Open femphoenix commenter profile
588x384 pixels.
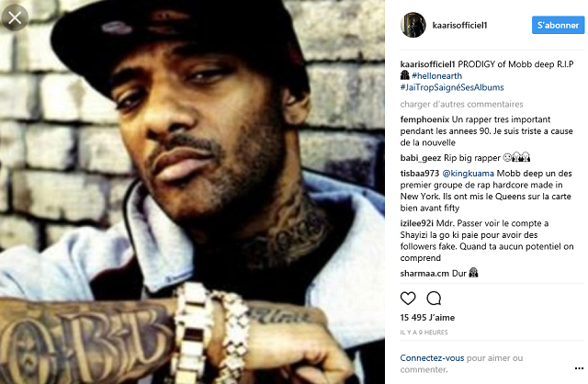tap(424, 119)
